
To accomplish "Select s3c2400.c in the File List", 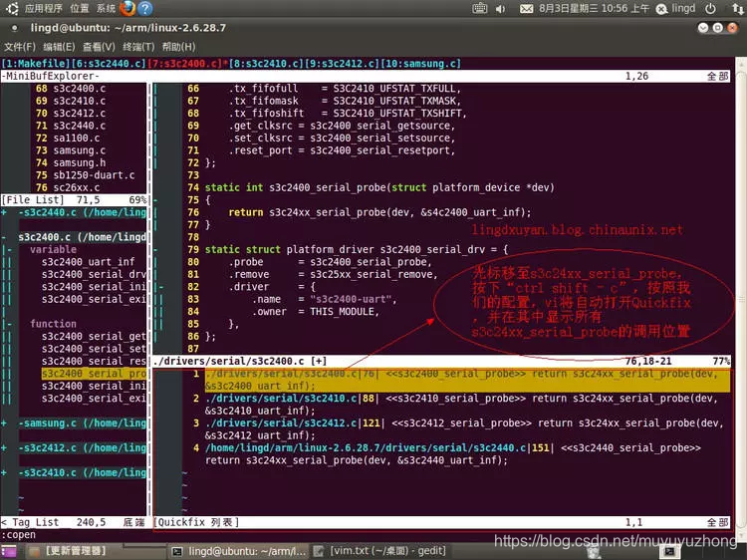I will tap(80, 89).
